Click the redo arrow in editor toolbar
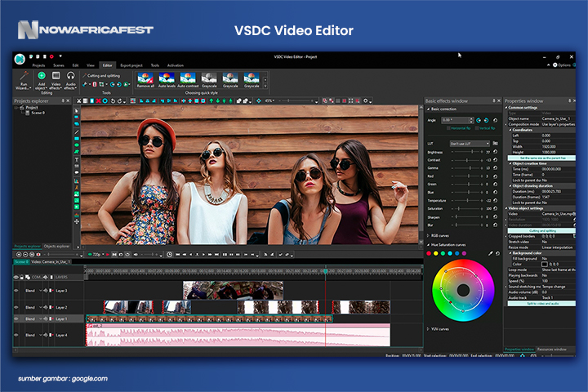588x392 pixels. (x=119, y=101)
